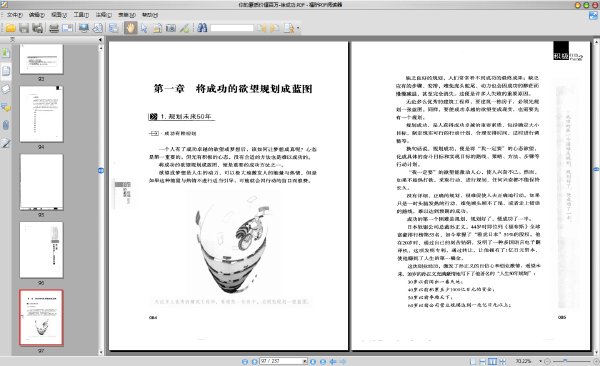Send the PDF via email envelope icon
Screen dimensions: 600x366
(67, 28)
